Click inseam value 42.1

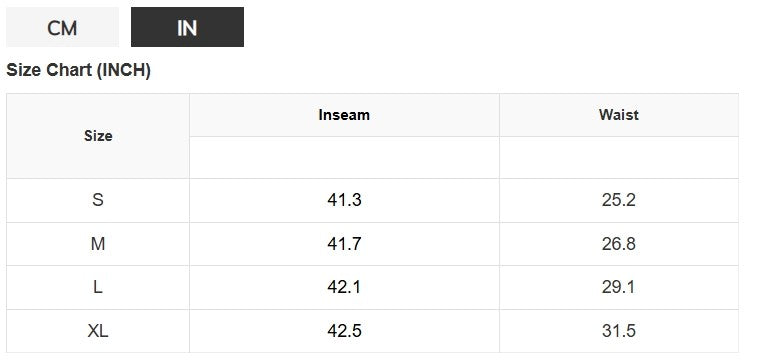[344, 287]
